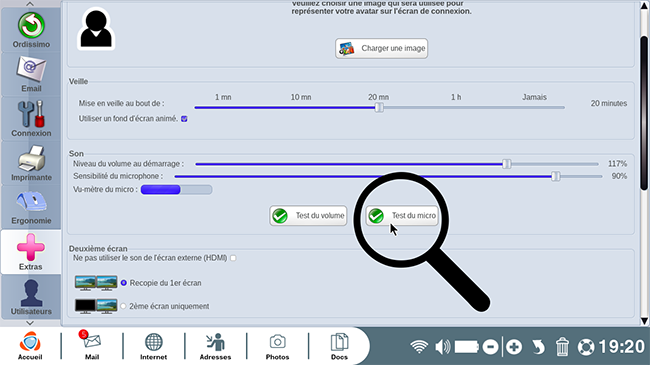Open the Docs app
Viewport: 650px width, 365px height.
339,346
